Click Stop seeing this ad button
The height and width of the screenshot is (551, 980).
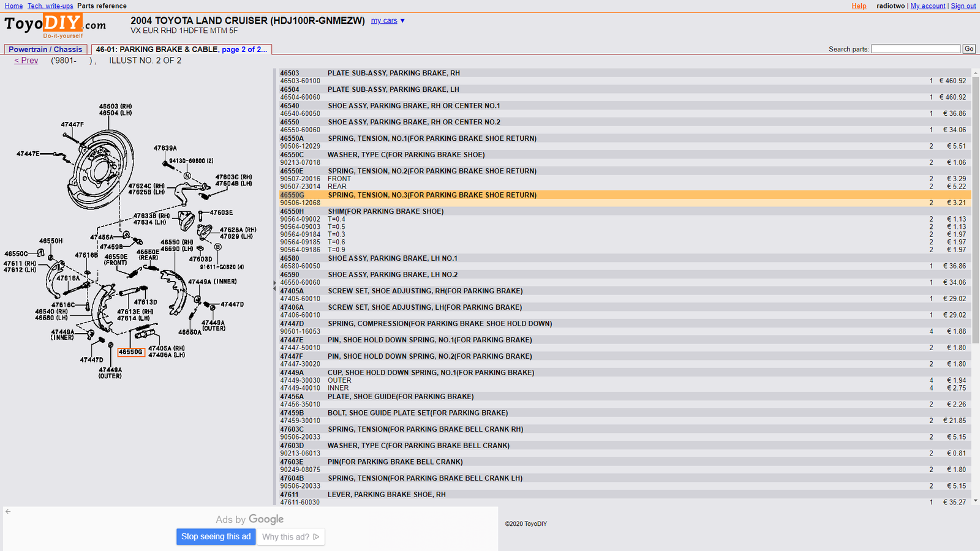click(216, 537)
